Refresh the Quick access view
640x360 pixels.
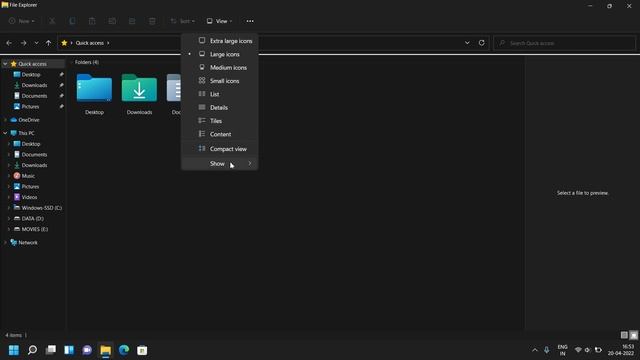click(x=482, y=43)
